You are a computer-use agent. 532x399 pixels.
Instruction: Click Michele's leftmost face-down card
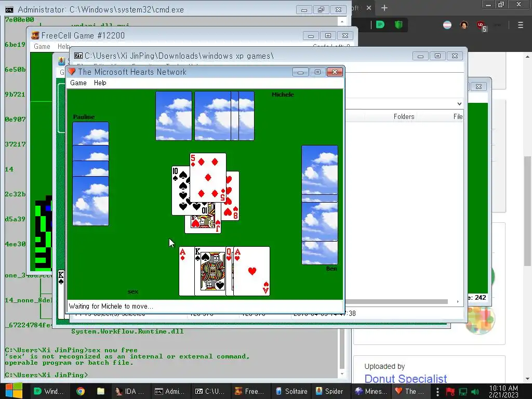[x=174, y=116]
